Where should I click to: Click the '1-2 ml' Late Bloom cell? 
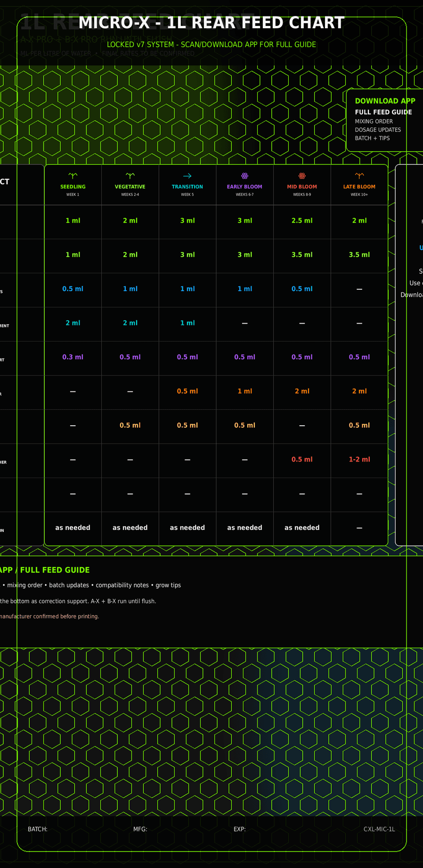[x=359, y=460]
